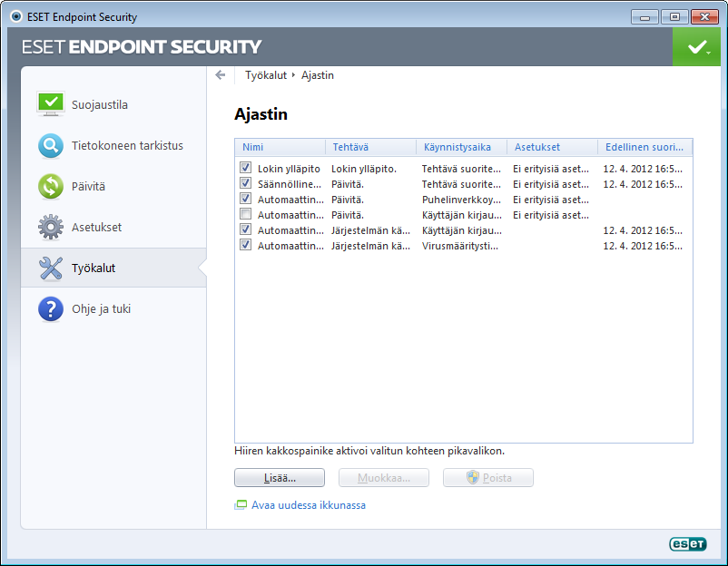Open Avaa uudessa ikkunassa link
The width and height of the screenshot is (728, 566).
[x=309, y=505]
